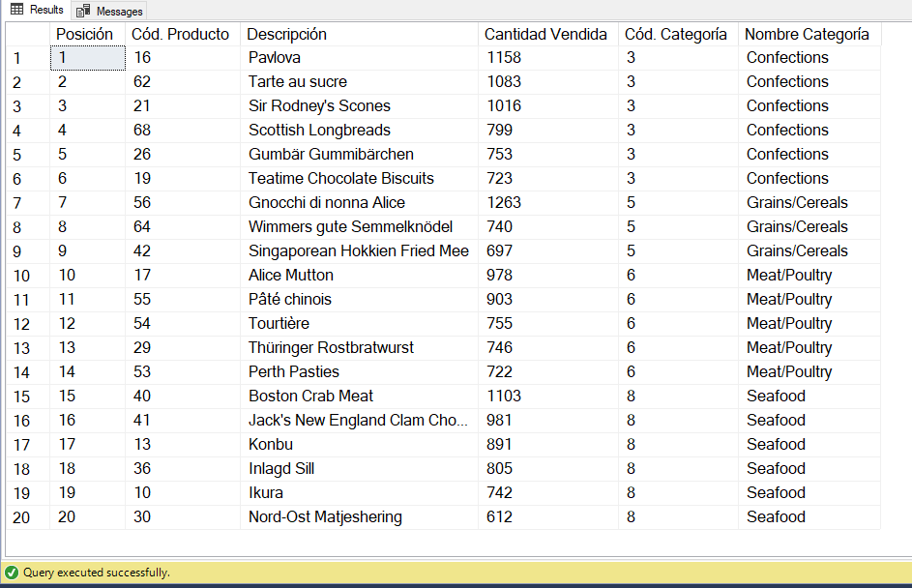Click the green query success checkmark icon
Screen dimensions: 912x588
[11, 573]
